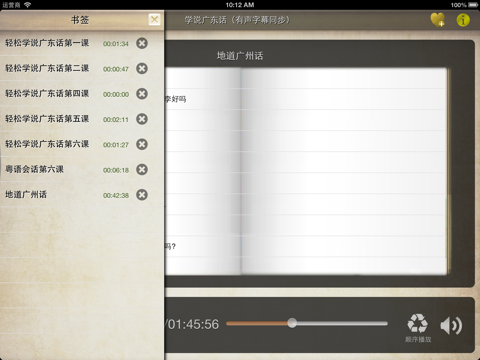Delete bookmark 轻松学说广东话第一课
The height and width of the screenshot is (360, 480).
[x=142, y=43]
